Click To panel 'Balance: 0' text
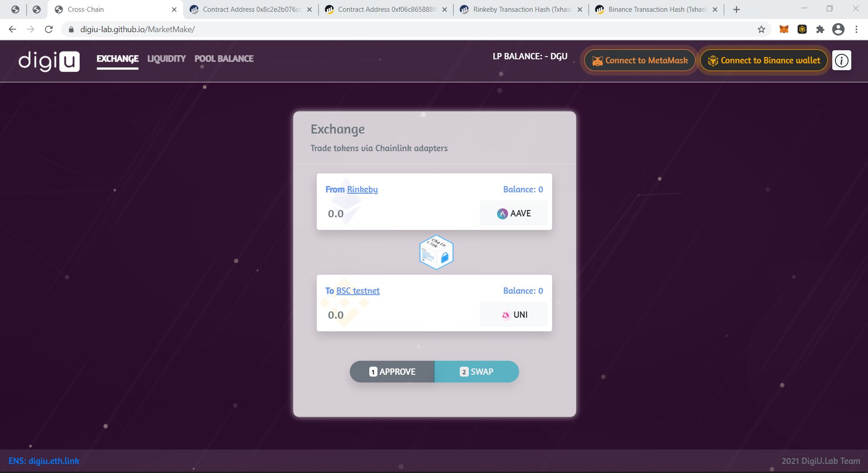The height and width of the screenshot is (473, 868). (523, 291)
